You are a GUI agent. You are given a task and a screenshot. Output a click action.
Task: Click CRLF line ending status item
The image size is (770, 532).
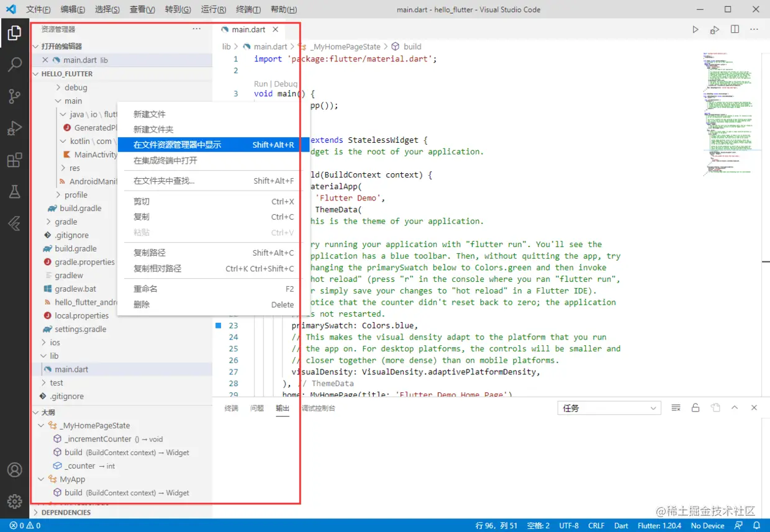pyautogui.click(x=596, y=525)
